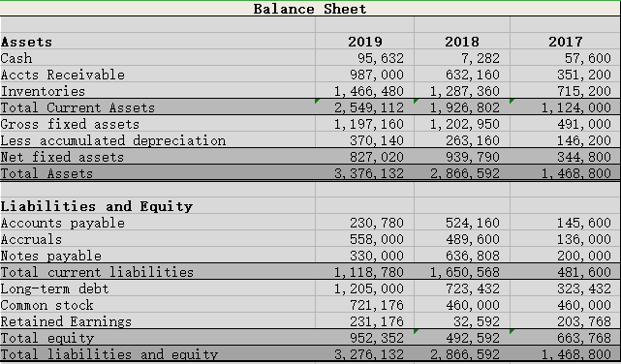Select Net fixed assets value 939,790
The height and width of the screenshot is (364, 621).
(473, 157)
